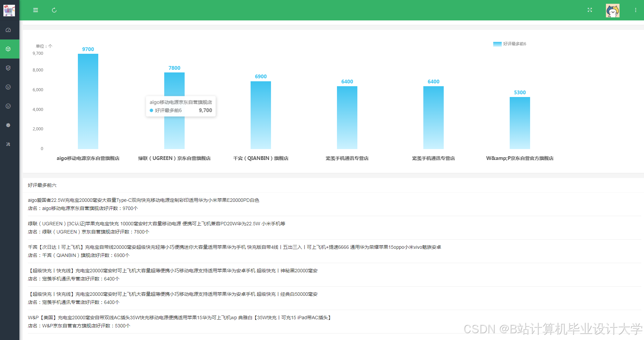Select the product title ending 神秘黑20000毫安
The height and width of the screenshot is (340, 644).
click(173, 271)
